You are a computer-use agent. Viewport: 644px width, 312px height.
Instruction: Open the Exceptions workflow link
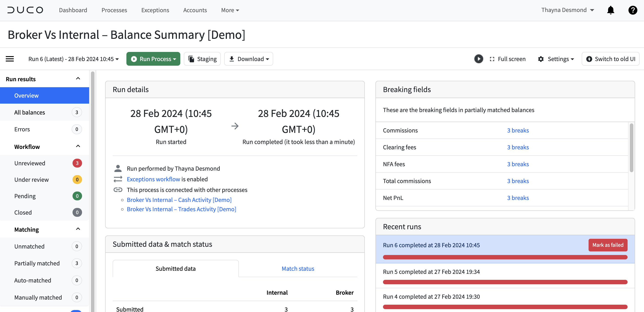pyautogui.click(x=153, y=179)
